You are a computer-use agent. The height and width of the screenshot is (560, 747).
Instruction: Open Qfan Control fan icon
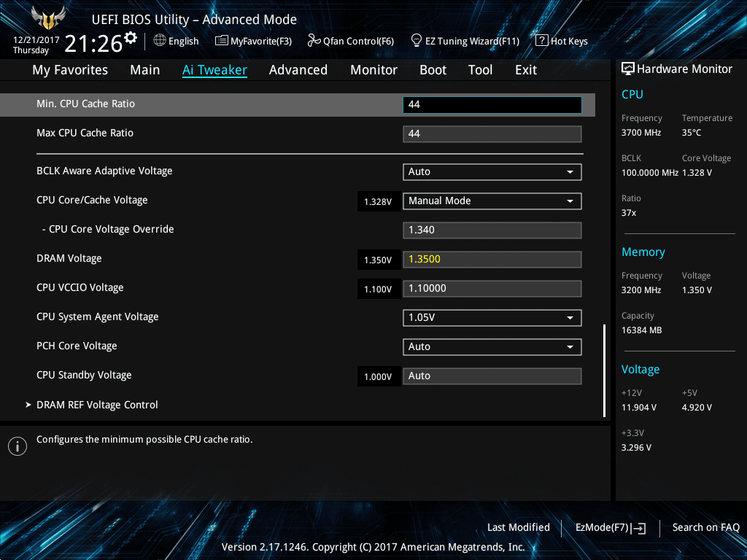(314, 41)
